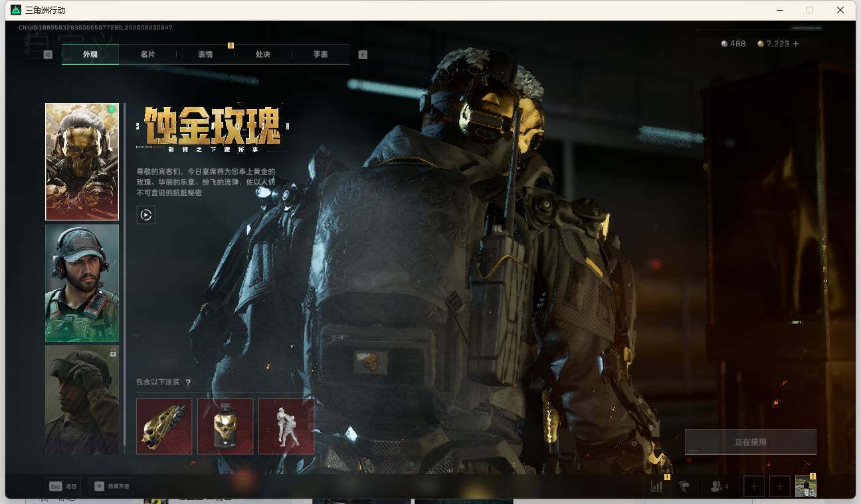Click the lock icon on third skin

[113, 353]
